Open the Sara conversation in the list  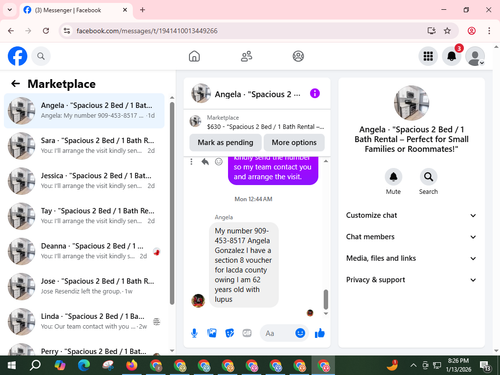click(84, 146)
